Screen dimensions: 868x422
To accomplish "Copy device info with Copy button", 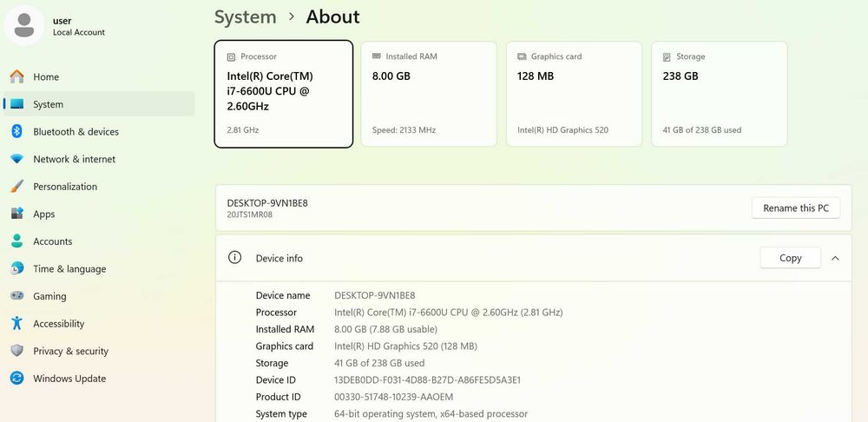I will pyautogui.click(x=790, y=258).
